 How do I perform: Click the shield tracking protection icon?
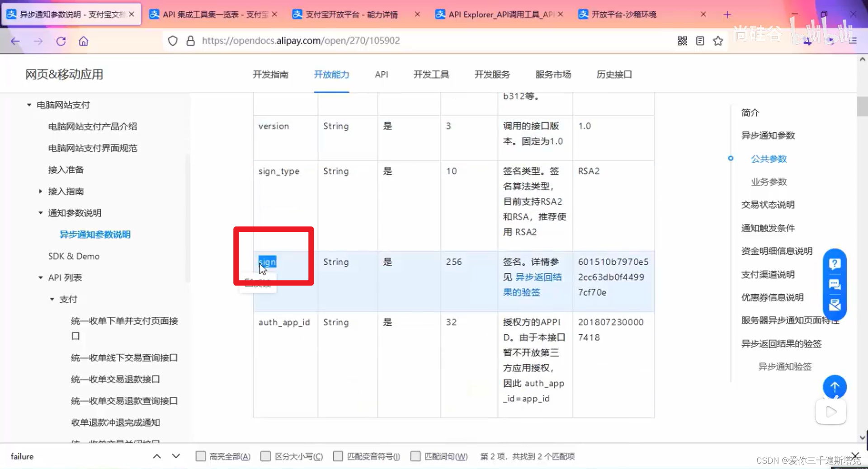[x=173, y=41]
